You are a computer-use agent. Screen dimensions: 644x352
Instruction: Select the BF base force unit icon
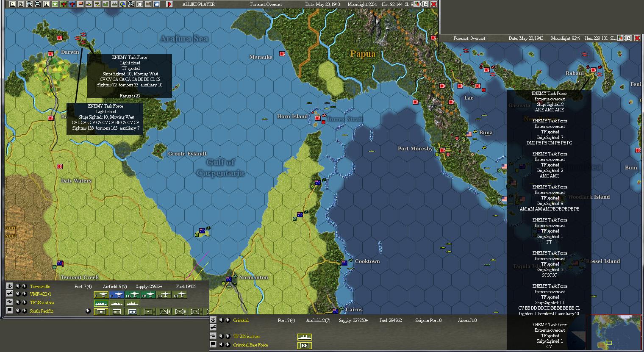(304, 346)
